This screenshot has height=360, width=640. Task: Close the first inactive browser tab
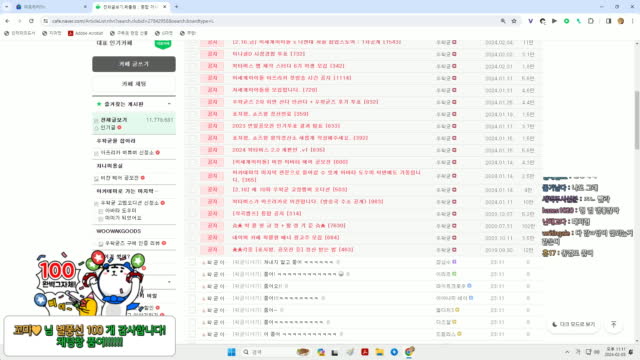(85, 7)
